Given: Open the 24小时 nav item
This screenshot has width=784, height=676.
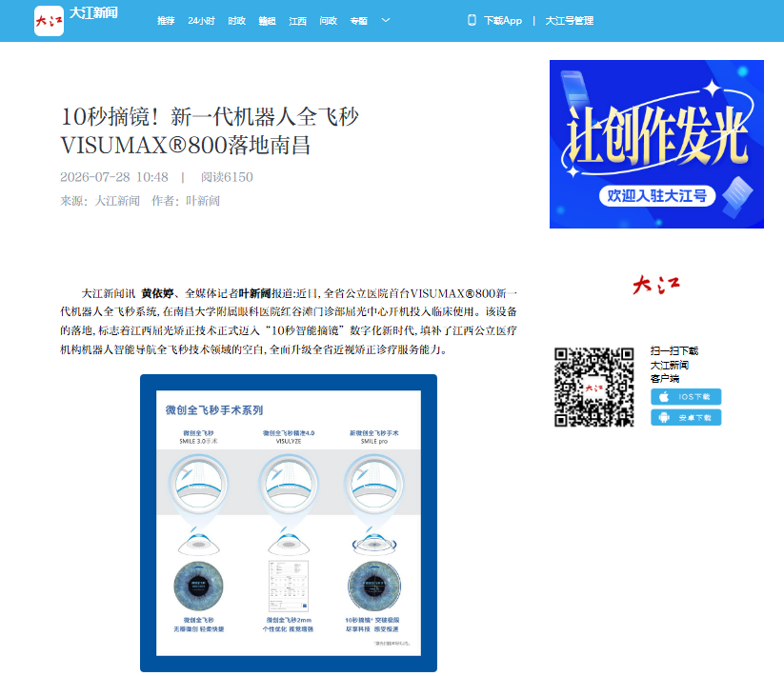Looking at the screenshot, I should (201, 21).
